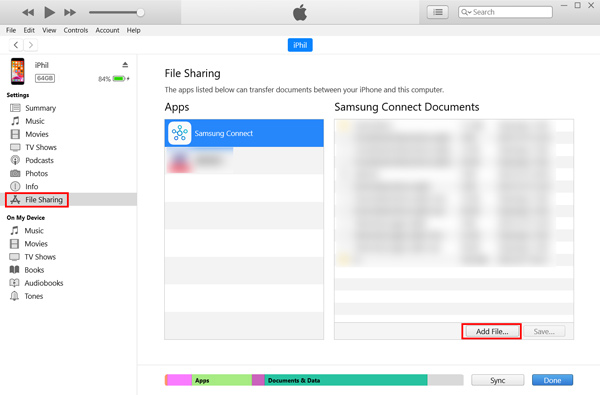Focus the Search input field
The width and height of the screenshot is (600, 395).
pos(505,12)
